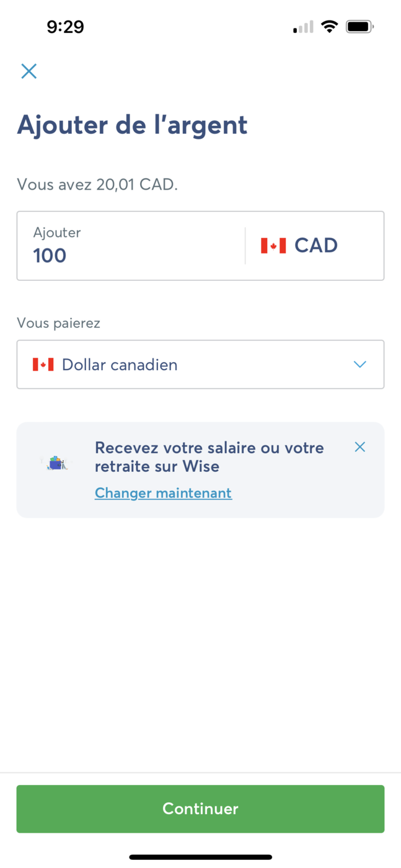Click the Canadian flag in Dollar canadien field
The image size is (401, 868).
(x=42, y=365)
